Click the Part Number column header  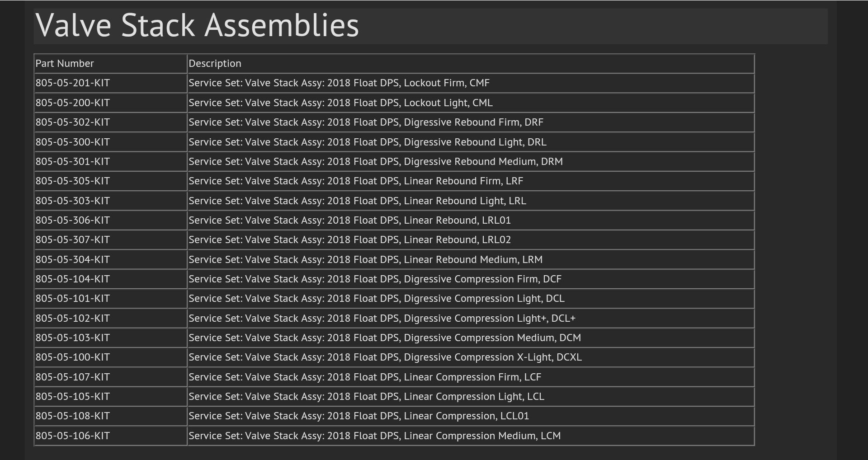(65, 64)
